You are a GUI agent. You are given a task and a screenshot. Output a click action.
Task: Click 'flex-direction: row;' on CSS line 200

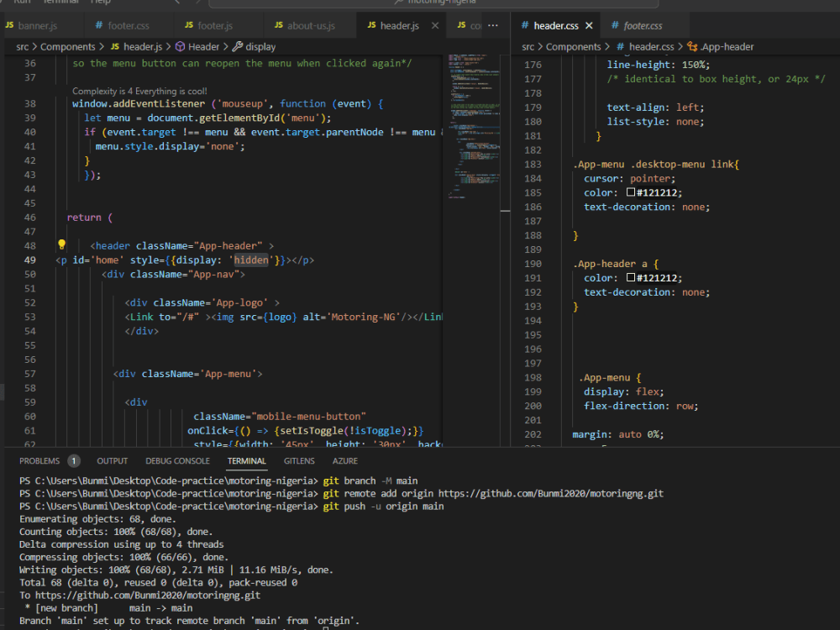641,406
